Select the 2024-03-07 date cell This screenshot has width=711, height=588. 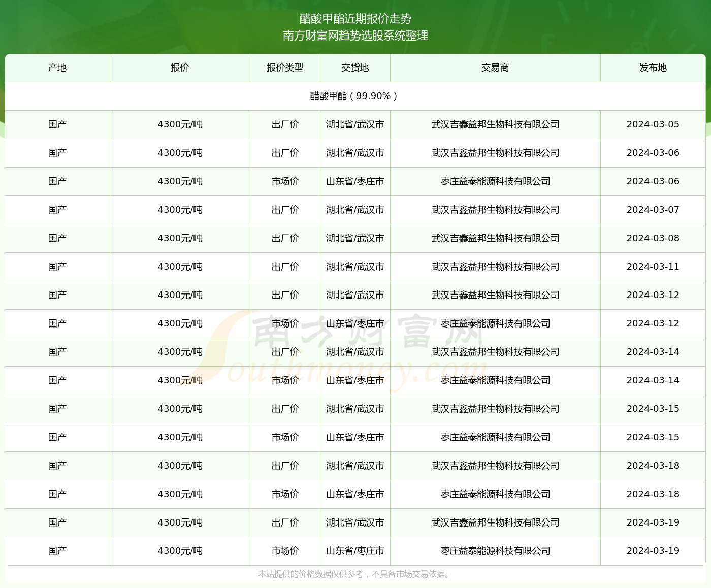tap(653, 210)
